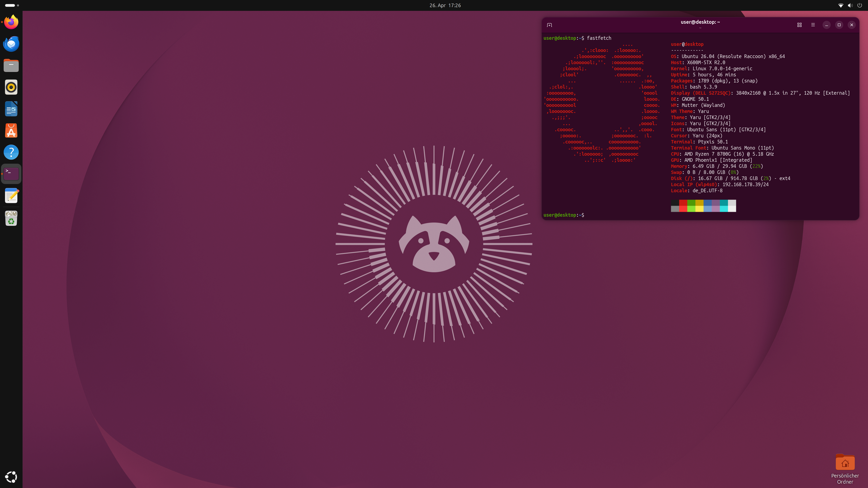This screenshot has height=488, width=868.
Task: Open the Files manager in the dock
Action: (x=11, y=65)
